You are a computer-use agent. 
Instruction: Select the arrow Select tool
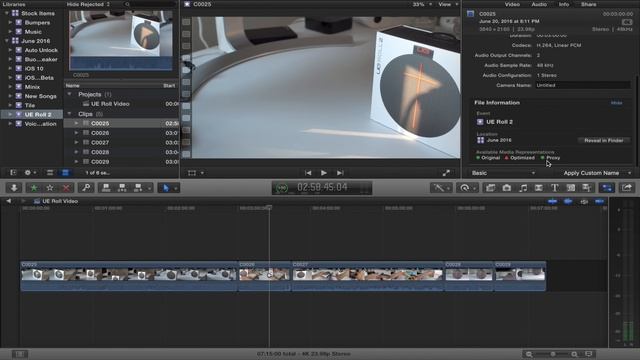click(166, 188)
